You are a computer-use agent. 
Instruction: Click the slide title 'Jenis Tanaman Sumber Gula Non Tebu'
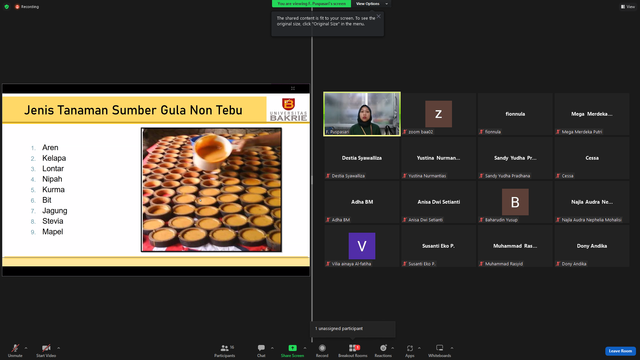tap(133, 110)
